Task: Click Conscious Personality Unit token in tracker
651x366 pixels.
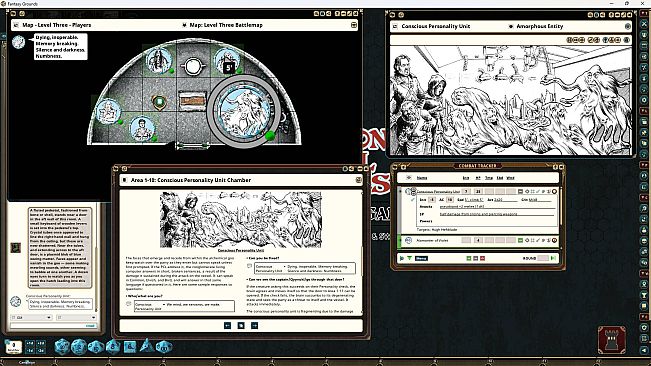Action: click(409, 192)
